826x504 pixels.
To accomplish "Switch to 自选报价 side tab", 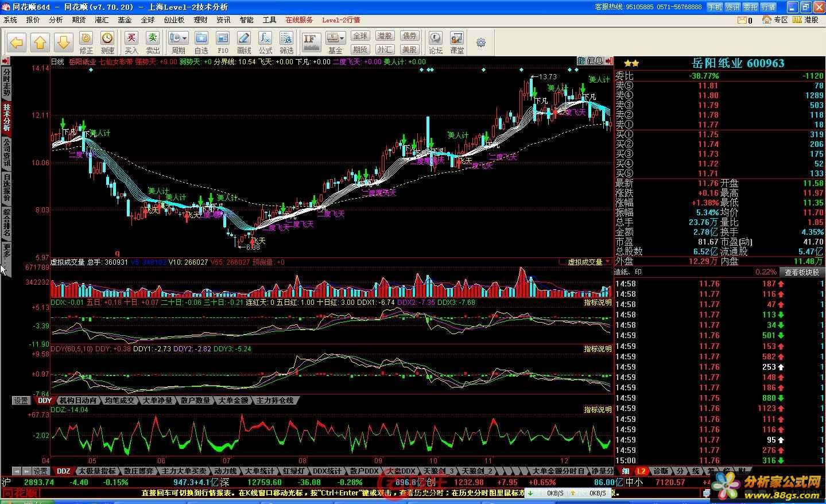I will pyautogui.click(x=6, y=187).
